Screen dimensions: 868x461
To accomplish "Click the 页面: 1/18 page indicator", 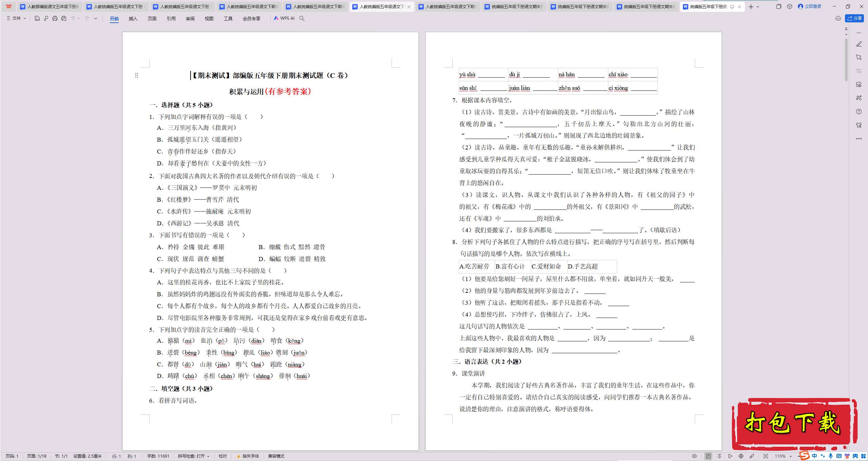I will [37, 456].
